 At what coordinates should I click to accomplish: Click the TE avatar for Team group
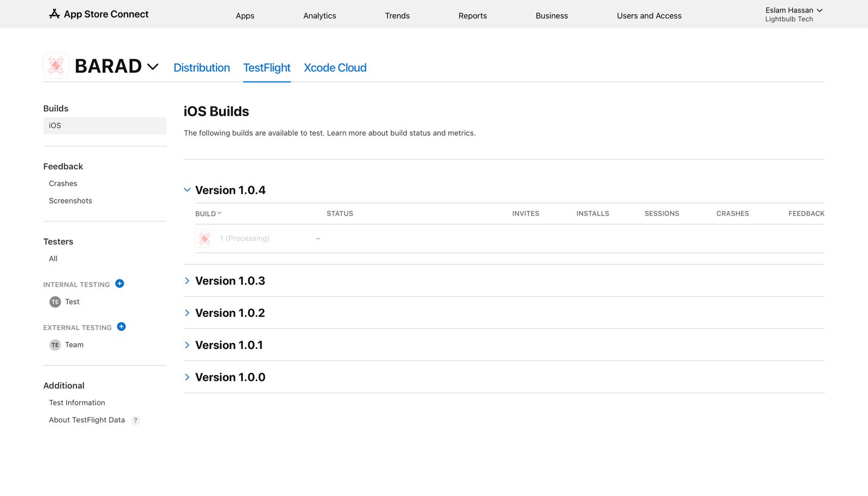pos(55,345)
